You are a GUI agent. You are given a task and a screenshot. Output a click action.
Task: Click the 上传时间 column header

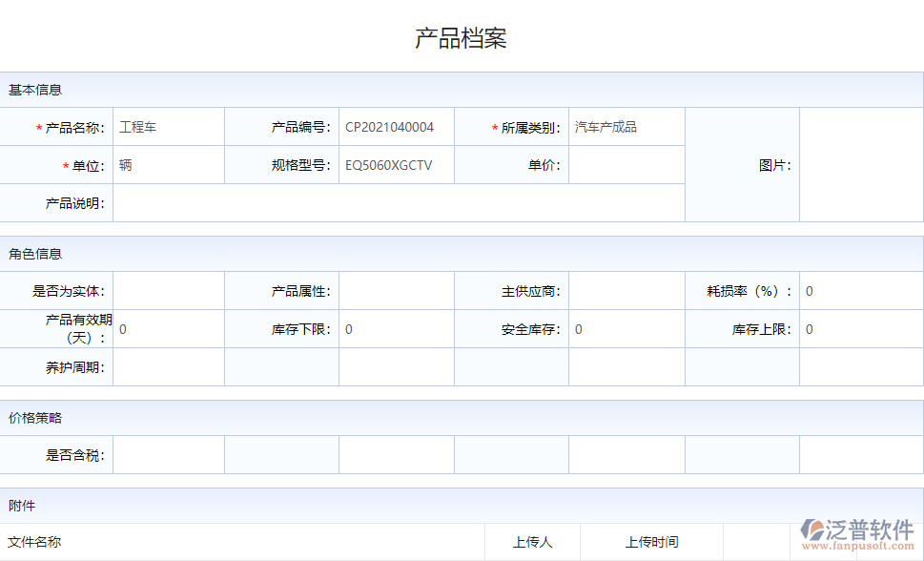point(654,541)
